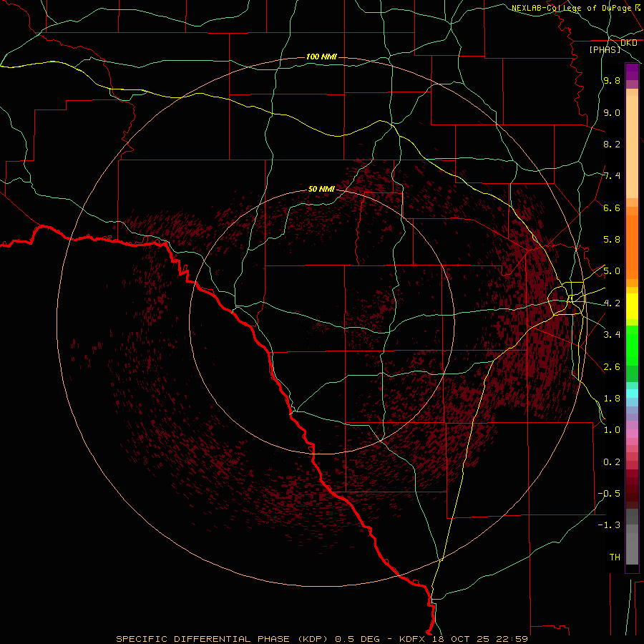Viewport: 644px width, 644px height.
Task: Click the 100 NMI range ring label
Action: pyautogui.click(x=321, y=57)
